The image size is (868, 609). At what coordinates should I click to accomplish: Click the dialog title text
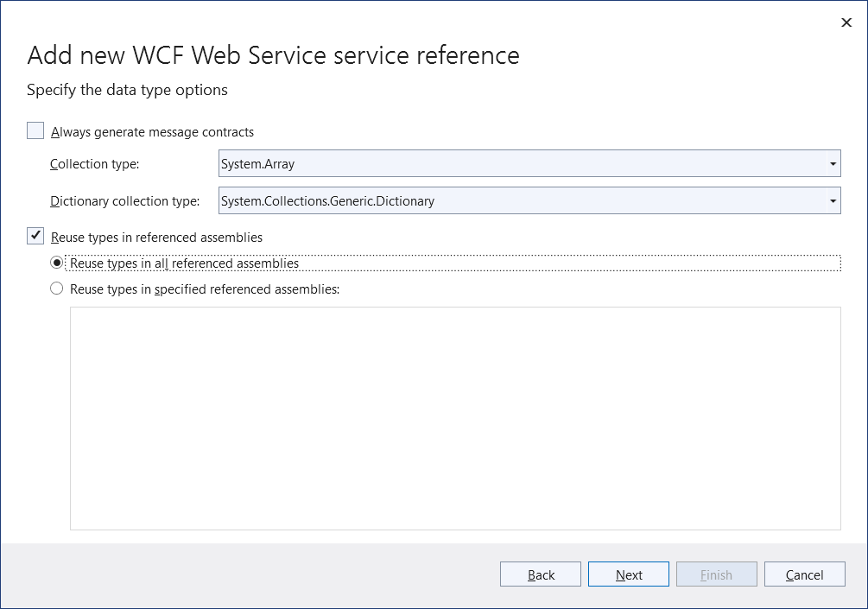click(274, 54)
